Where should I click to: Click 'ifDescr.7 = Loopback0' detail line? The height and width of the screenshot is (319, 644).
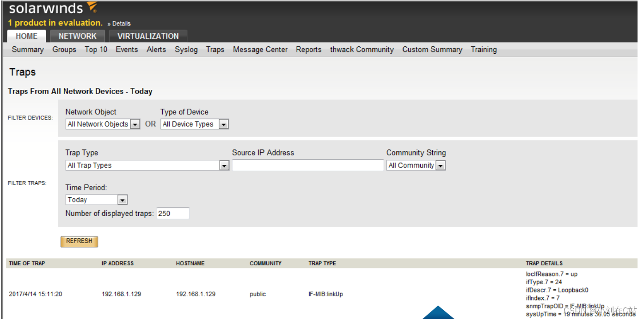click(x=557, y=290)
